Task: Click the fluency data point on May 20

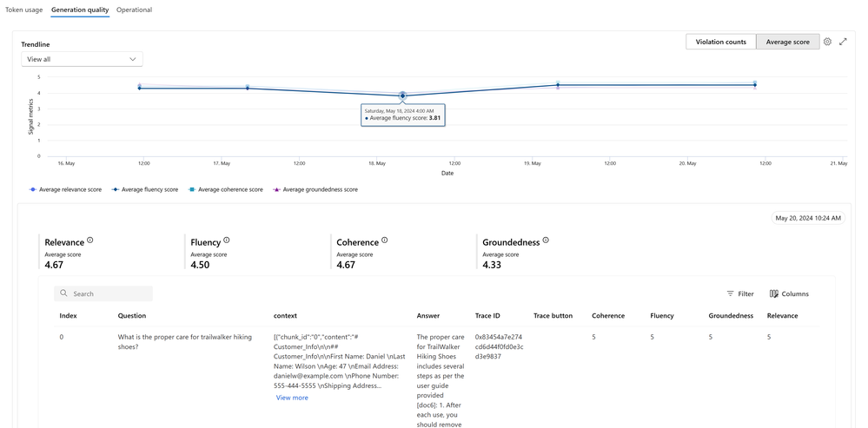Action: pos(755,85)
